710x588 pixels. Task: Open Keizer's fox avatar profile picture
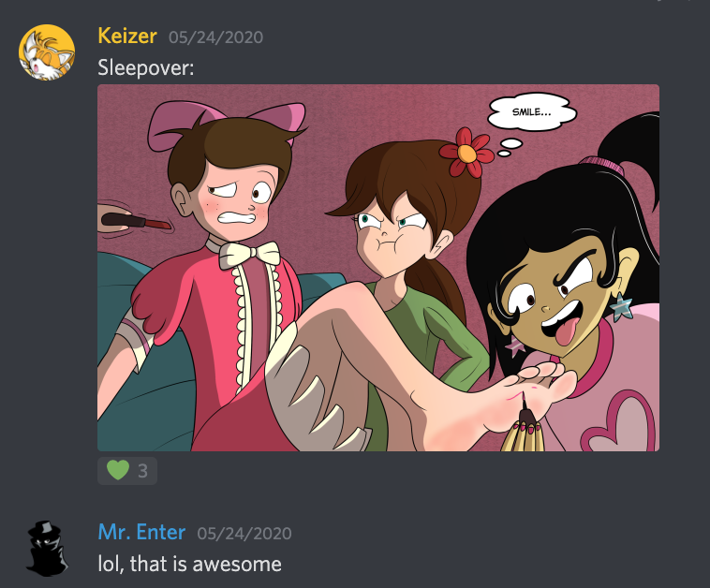pyautogui.click(x=47, y=52)
